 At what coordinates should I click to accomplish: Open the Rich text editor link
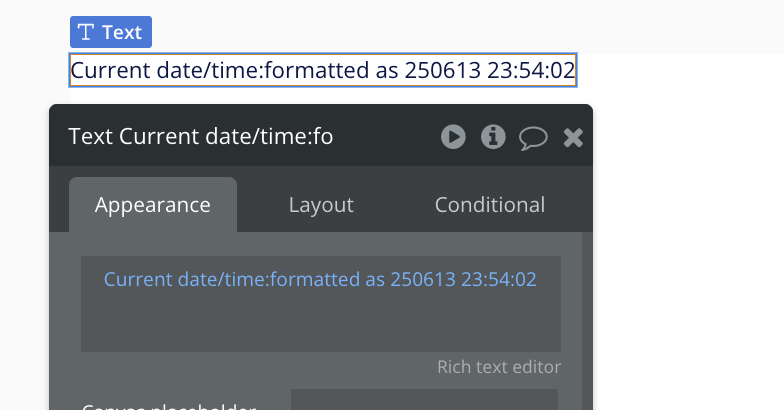(x=499, y=367)
